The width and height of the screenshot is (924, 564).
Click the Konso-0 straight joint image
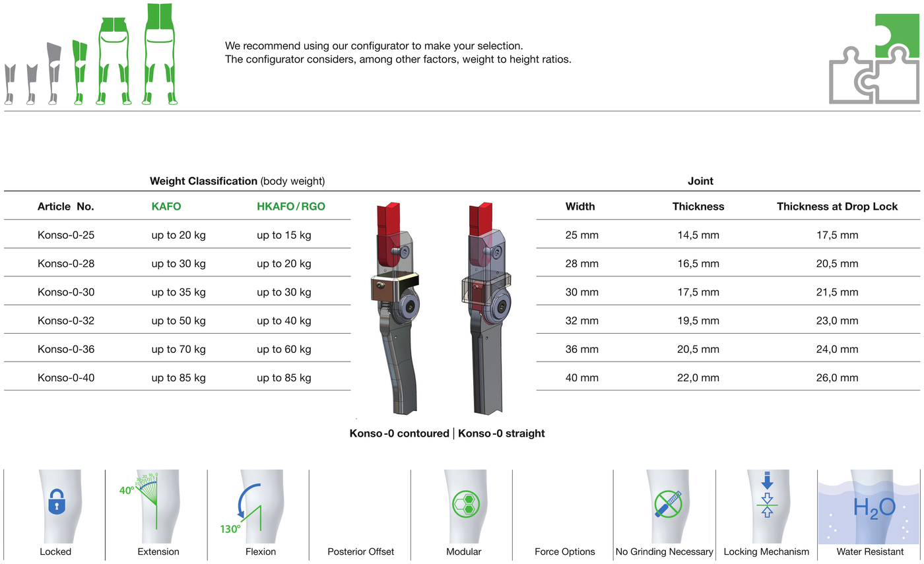[486, 309]
